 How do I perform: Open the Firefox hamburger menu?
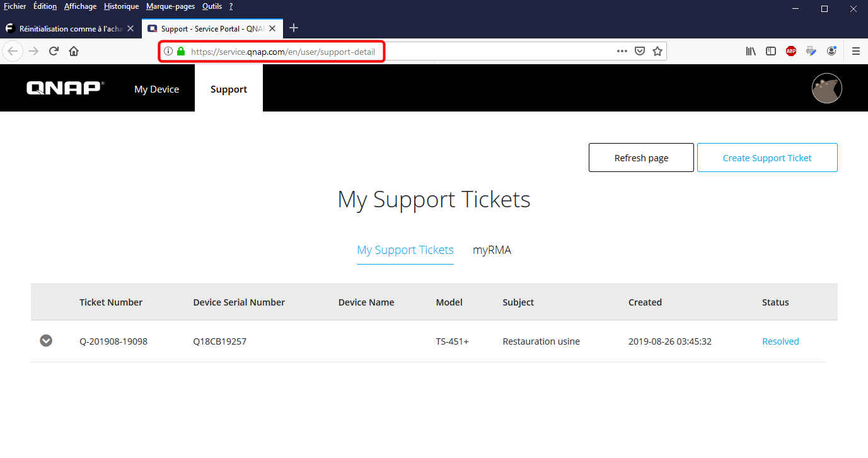coord(855,51)
